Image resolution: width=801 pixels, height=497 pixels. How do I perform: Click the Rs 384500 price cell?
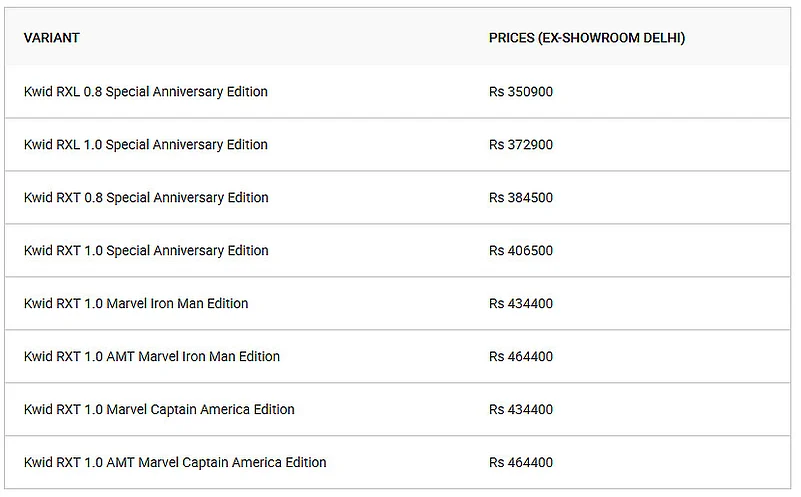point(521,198)
